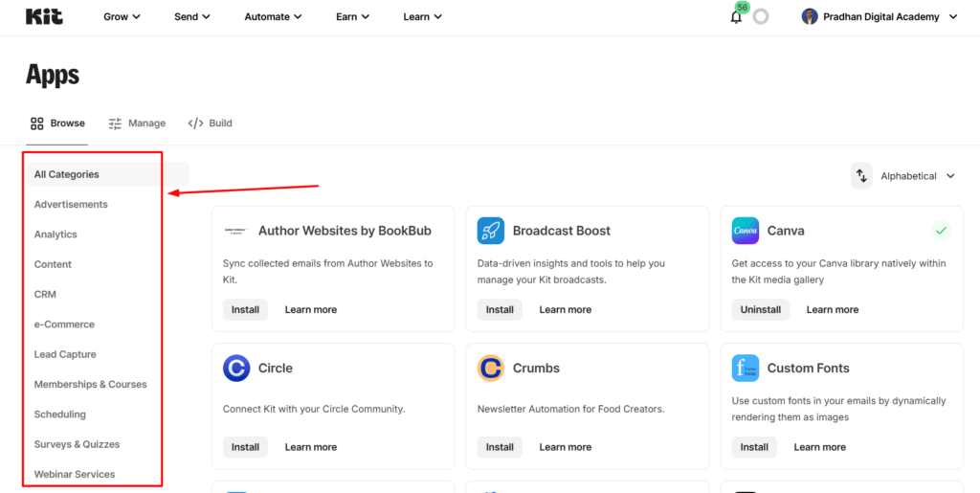Click the Canva app icon
This screenshot has height=493, width=980.
(x=746, y=231)
